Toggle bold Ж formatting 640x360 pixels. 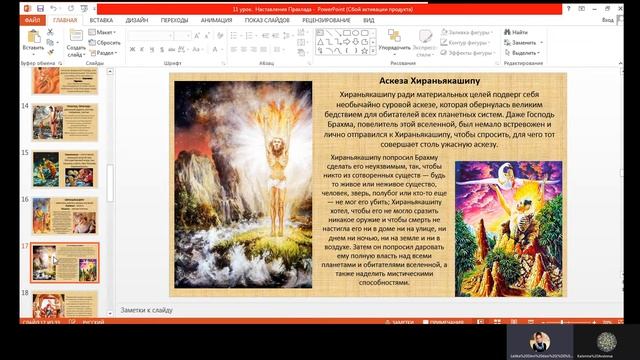pos(132,49)
